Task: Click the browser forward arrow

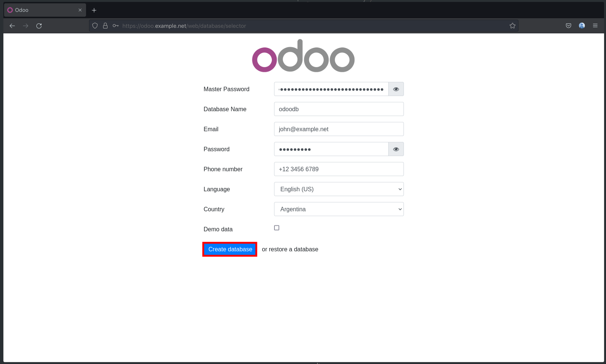Action: pyautogui.click(x=26, y=26)
